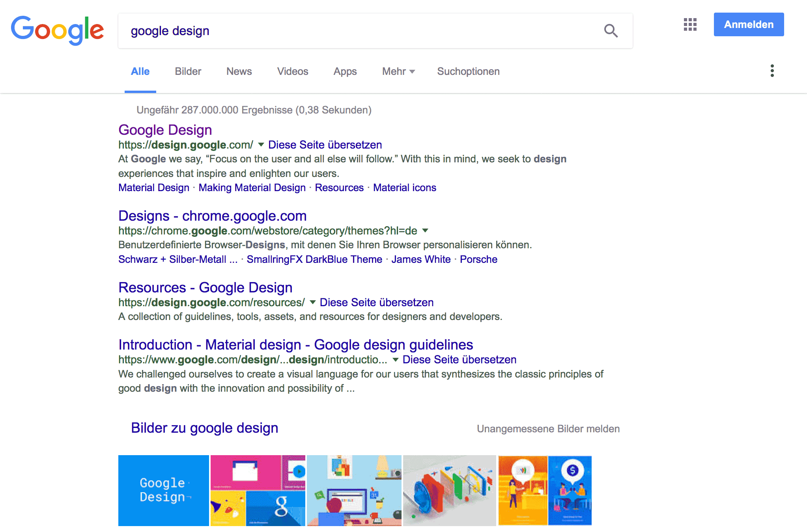Expand the arrow next to chrome.google.com webstore URL
The height and width of the screenshot is (532, 807).
tap(425, 231)
